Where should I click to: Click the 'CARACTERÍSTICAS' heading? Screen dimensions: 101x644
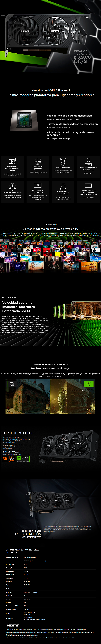[17, 433]
